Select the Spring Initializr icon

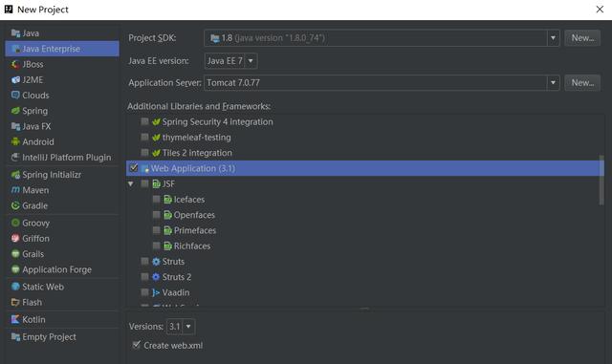pos(15,175)
